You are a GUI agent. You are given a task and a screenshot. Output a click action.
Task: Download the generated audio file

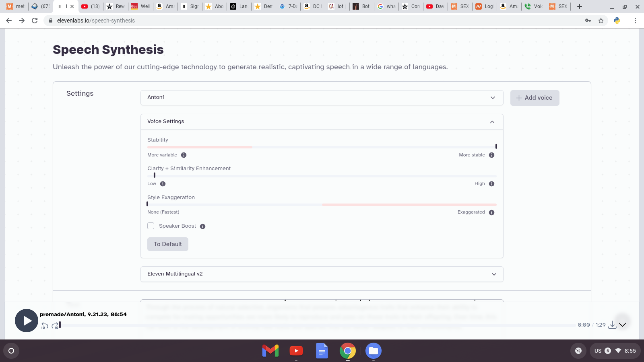pyautogui.click(x=612, y=325)
